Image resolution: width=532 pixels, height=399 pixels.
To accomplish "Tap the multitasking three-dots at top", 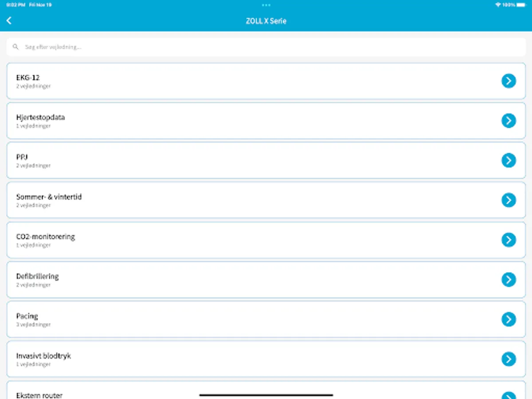I will click(x=266, y=5).
